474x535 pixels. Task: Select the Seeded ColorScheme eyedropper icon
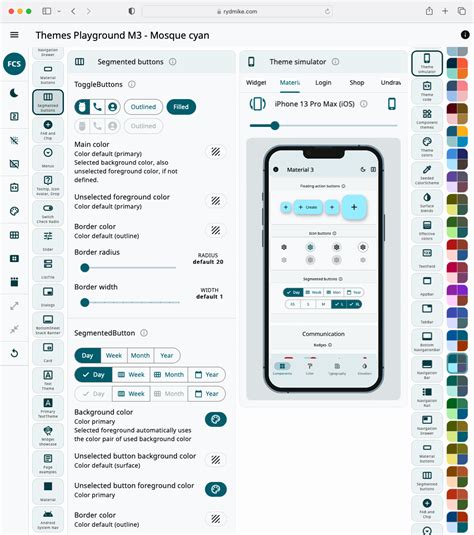(427, 174)
